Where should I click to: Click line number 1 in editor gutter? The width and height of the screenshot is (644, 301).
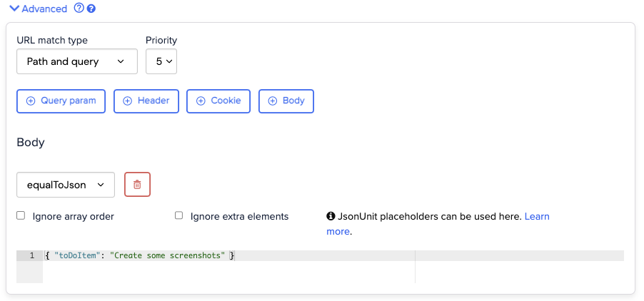point(31,255)
